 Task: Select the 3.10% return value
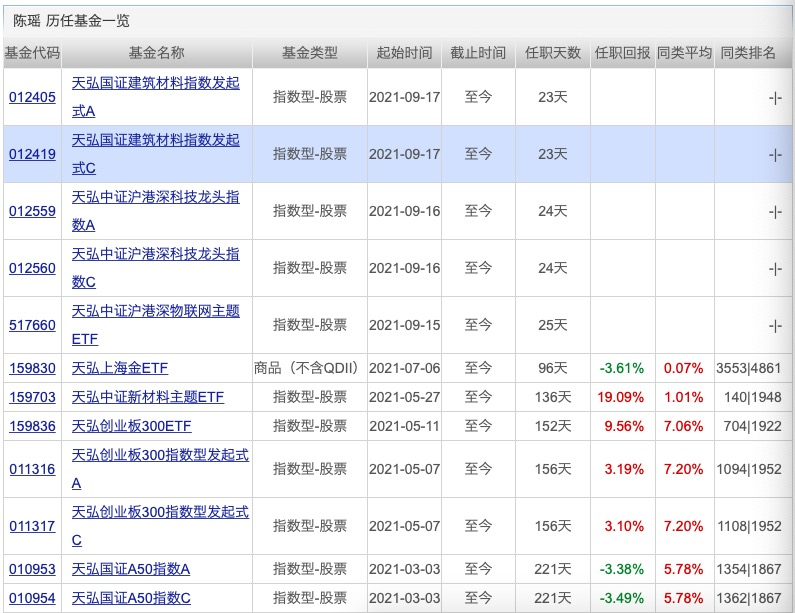(x=624, y=526)
